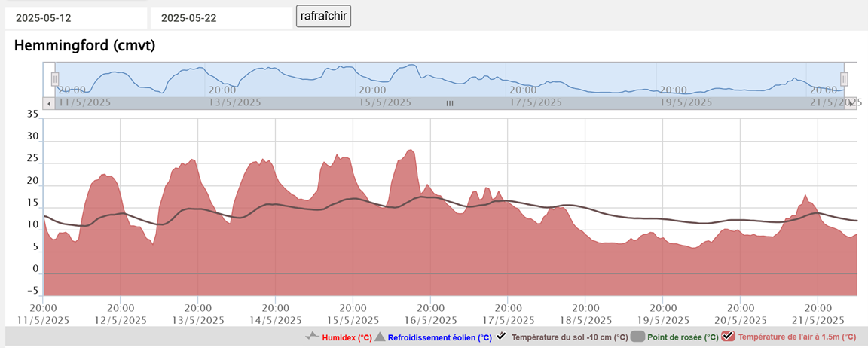Click the Point de rosée gray square icon
The image size is (868, 348).
(x=637, y=337)
